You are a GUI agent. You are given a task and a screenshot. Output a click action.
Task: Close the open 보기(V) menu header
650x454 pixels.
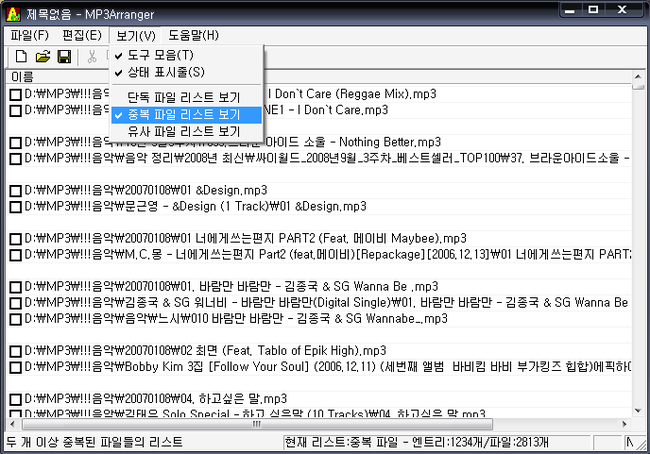[136, 36]
